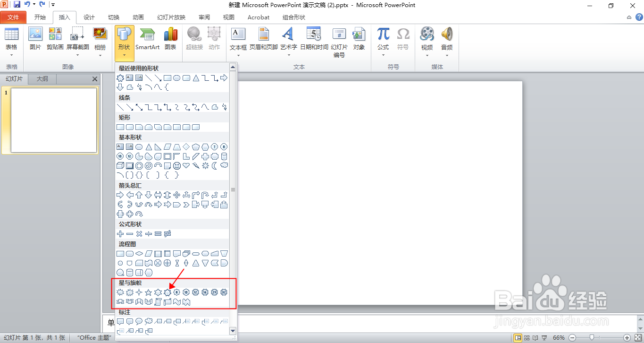644x343 pixels.
Task: Switch to the 大纲 outline tab
Action: (42, 79)
